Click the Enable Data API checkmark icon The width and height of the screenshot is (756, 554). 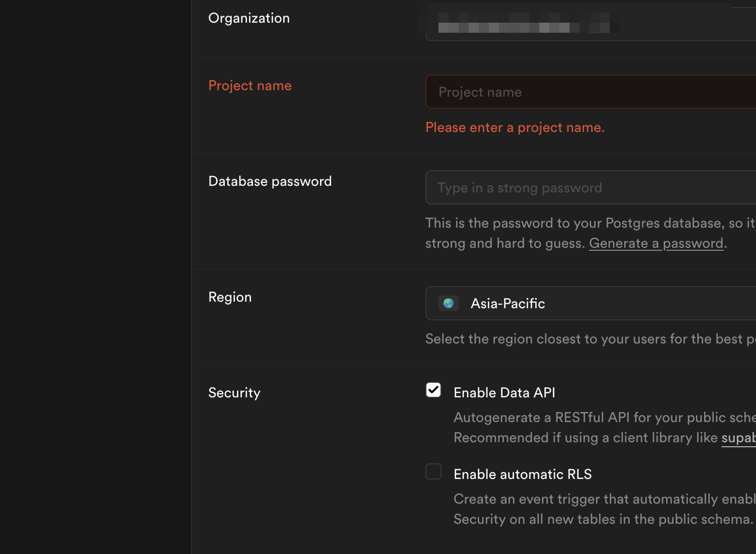[x=433, y=390]
